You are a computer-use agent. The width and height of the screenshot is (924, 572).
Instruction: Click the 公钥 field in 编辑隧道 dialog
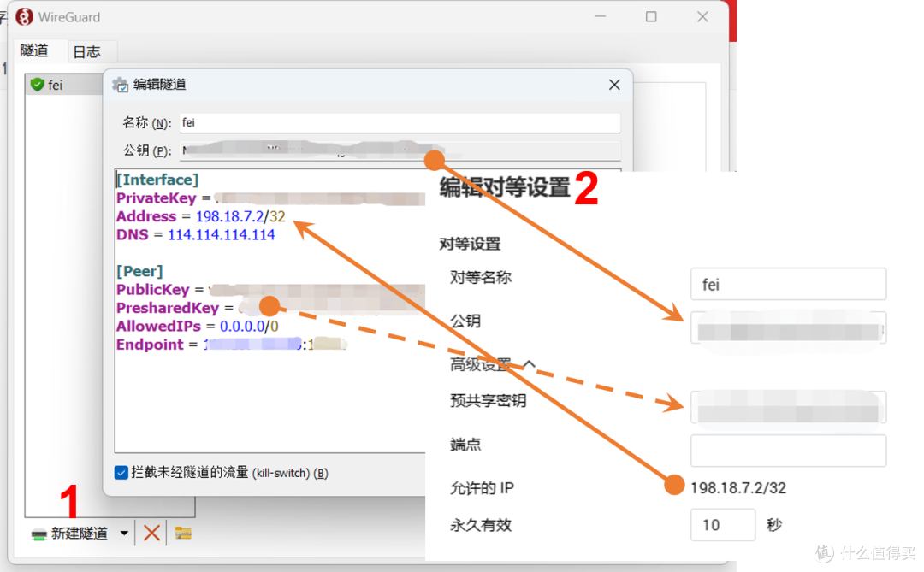[x=400, y=150]
